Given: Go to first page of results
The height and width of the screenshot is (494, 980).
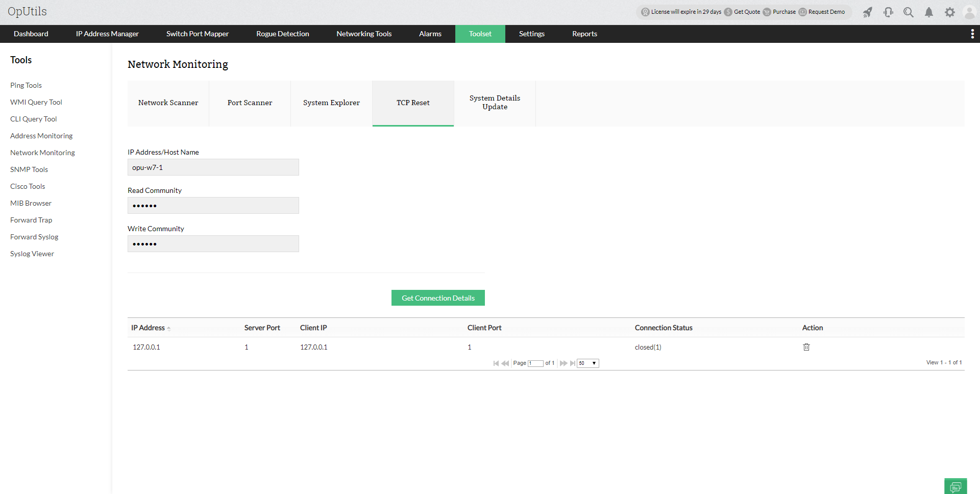Looking at the screenshot, I should (x=496, y=363).
